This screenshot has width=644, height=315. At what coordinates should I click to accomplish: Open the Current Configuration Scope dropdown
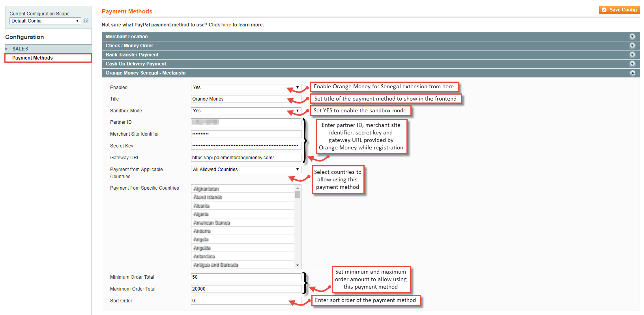pos(45,21)
